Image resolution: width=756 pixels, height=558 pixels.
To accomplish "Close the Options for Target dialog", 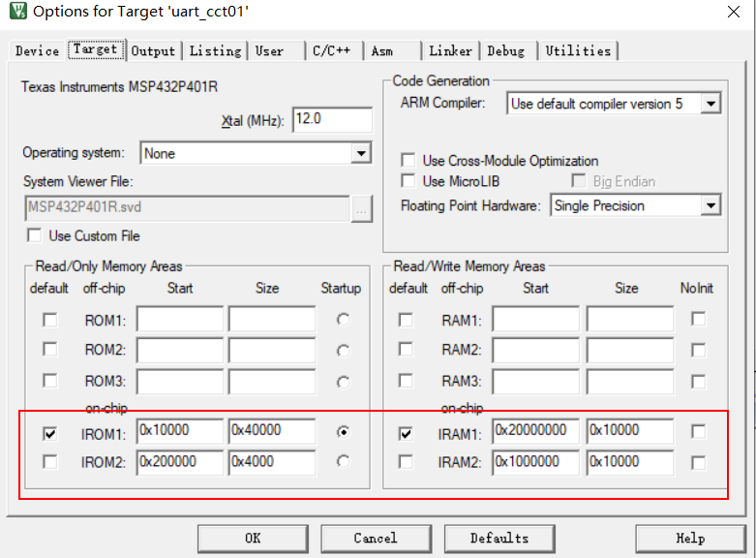I will [x=734, y=12].
